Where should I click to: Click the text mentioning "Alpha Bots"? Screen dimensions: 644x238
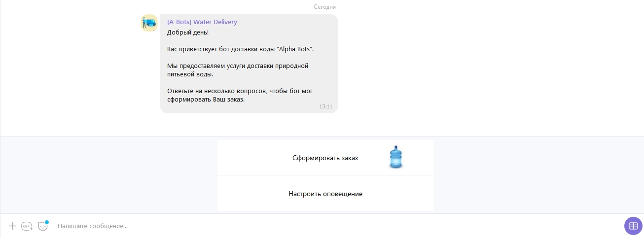(x=240, y=50)
